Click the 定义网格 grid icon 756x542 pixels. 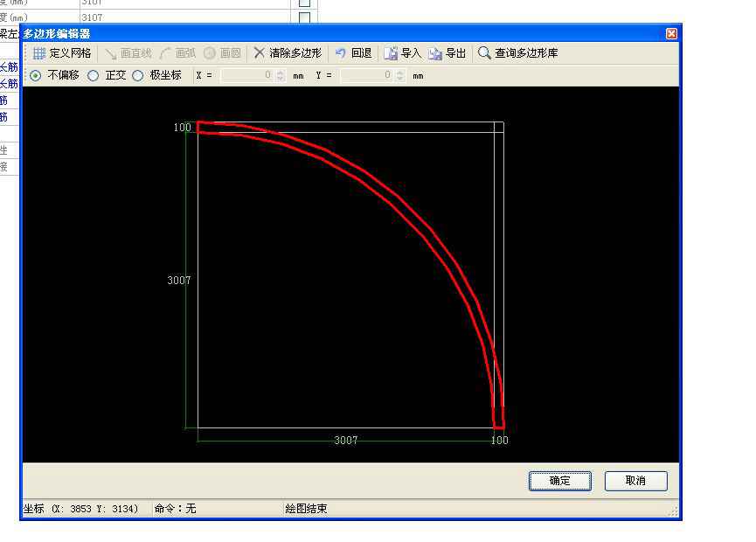[x=39, y=53]
